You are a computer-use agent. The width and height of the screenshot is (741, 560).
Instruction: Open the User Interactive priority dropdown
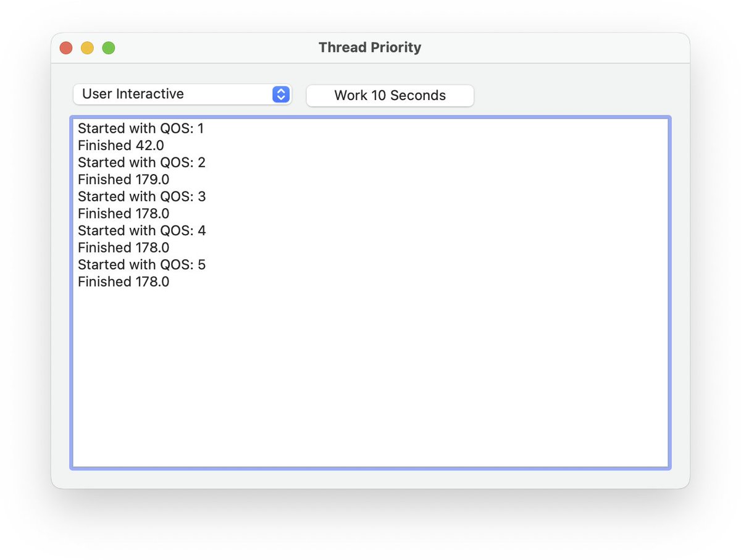click(x=182, y=94)
